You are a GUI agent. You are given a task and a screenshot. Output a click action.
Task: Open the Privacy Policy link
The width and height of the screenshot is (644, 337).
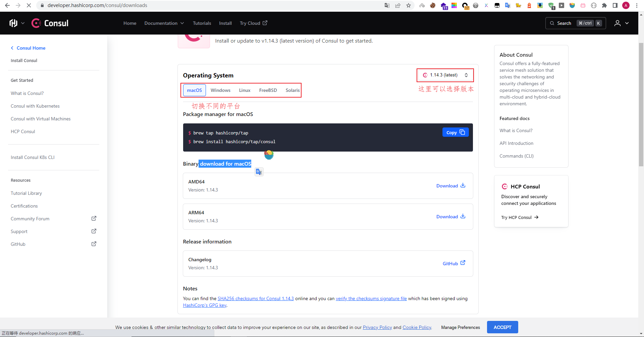coord(377,327)
